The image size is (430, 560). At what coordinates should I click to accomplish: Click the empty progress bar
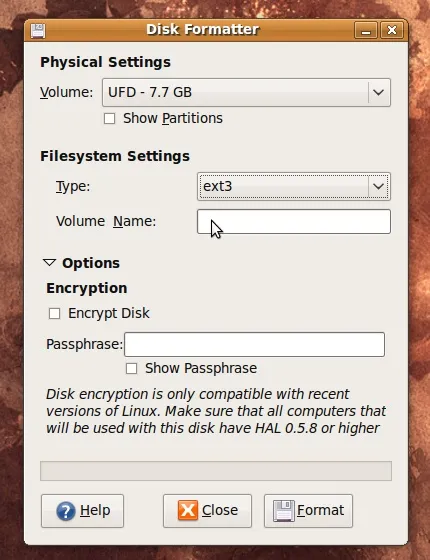216,471
